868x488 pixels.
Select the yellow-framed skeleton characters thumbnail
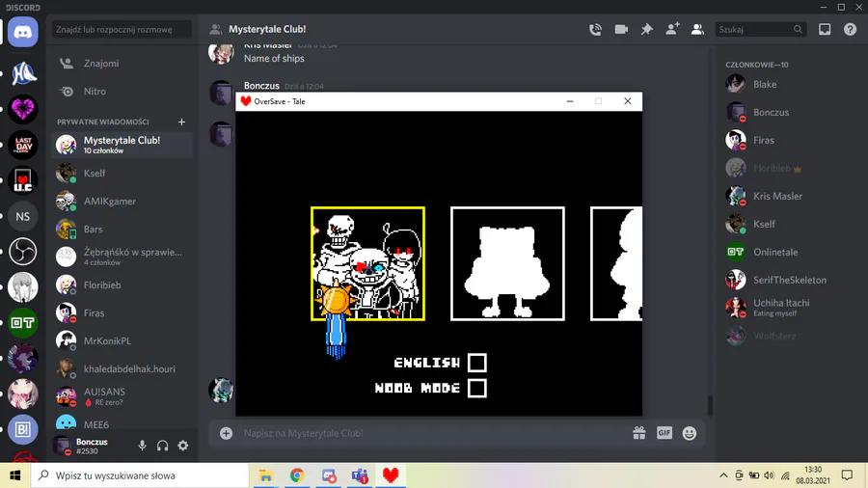coord(367,264)
